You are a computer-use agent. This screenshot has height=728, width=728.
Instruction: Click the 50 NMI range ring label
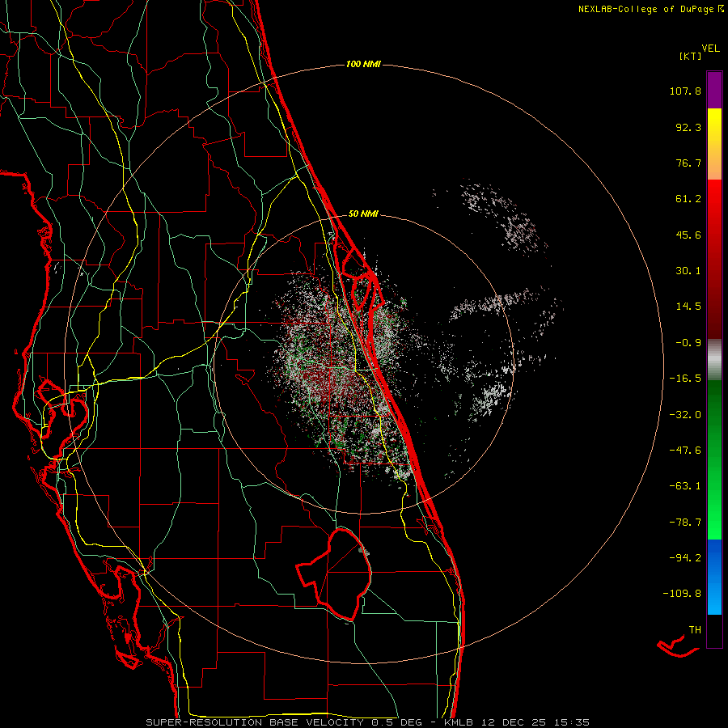(363, 214)
